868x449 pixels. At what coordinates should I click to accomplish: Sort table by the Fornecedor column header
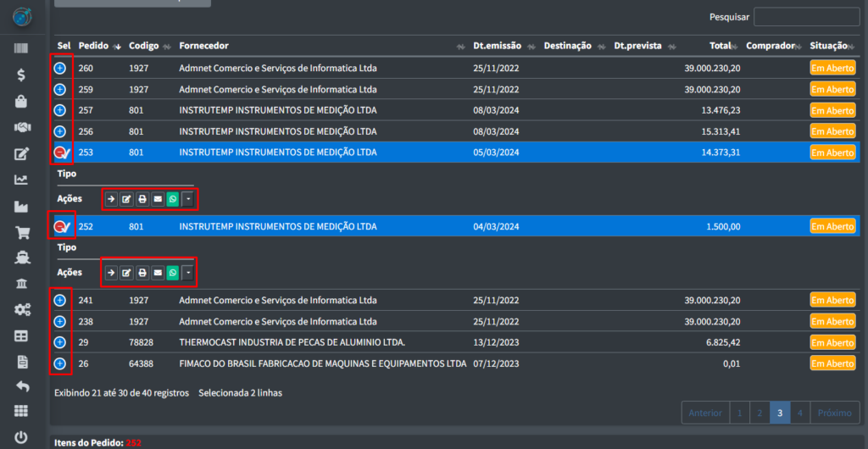pos(203,46)
